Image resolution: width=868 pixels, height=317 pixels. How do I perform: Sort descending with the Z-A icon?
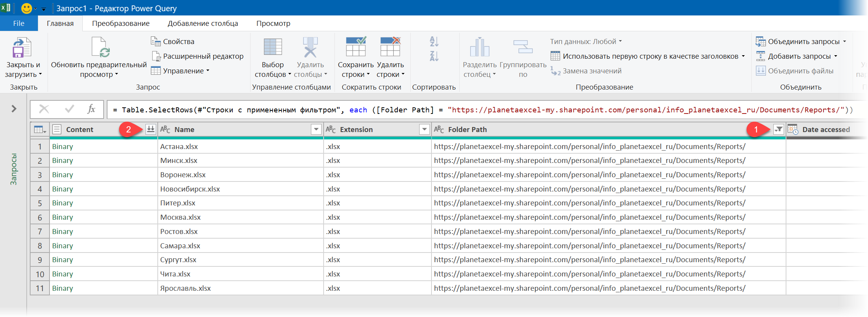click(434, 56)
